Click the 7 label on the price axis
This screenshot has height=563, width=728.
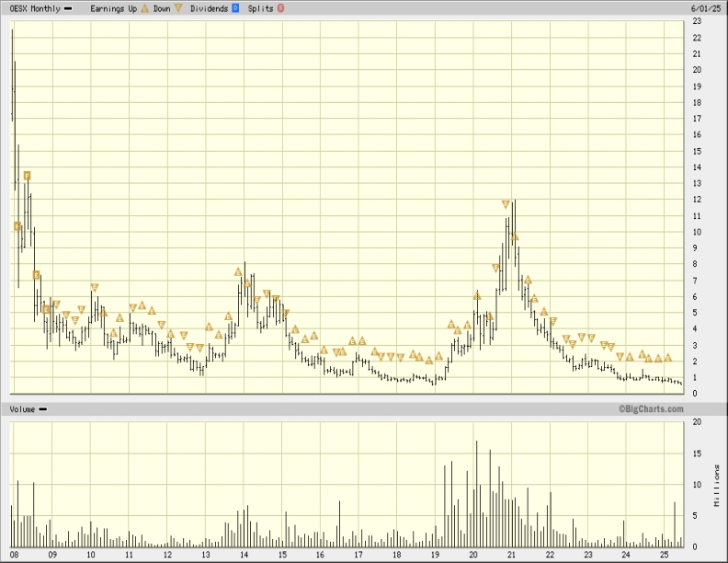[695, 281]
